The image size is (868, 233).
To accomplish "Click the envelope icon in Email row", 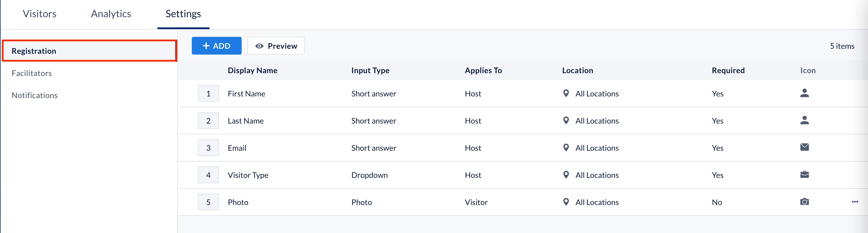I will [x=804, y=147].
